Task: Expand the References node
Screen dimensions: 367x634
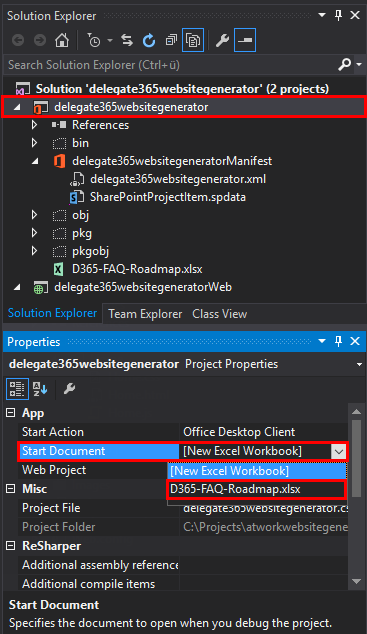Action: coord(35,125)
